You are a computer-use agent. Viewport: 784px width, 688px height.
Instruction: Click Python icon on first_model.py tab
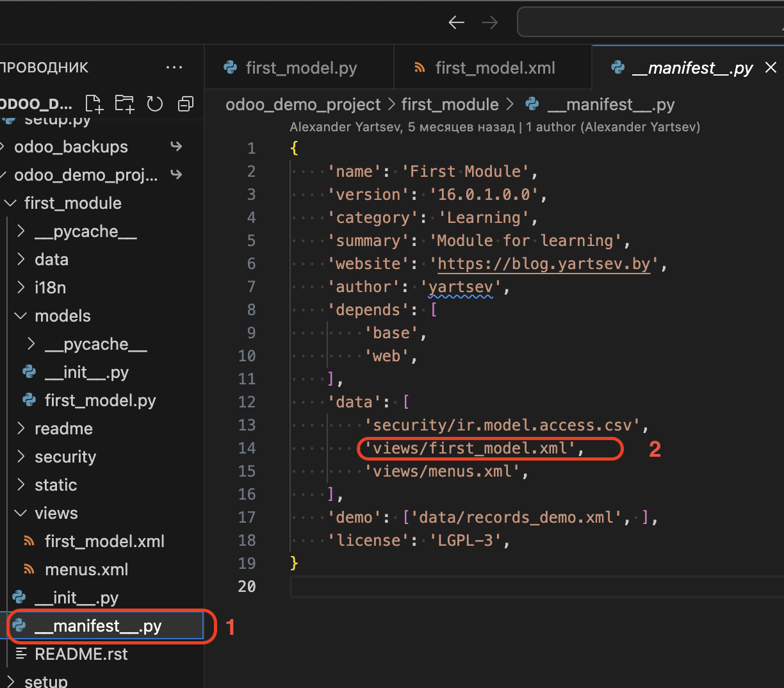(231, 67)
